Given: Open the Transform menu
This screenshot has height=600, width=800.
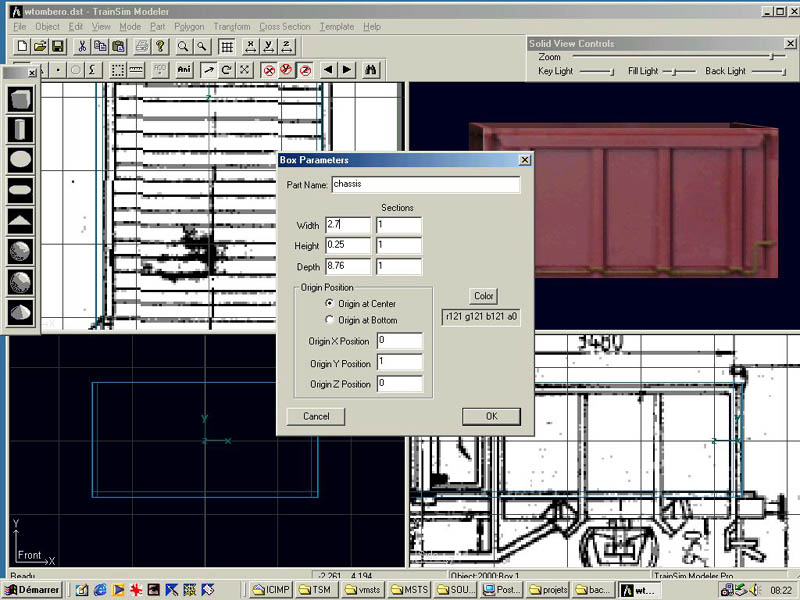Looking at the screenshot, I should [232, 27].
